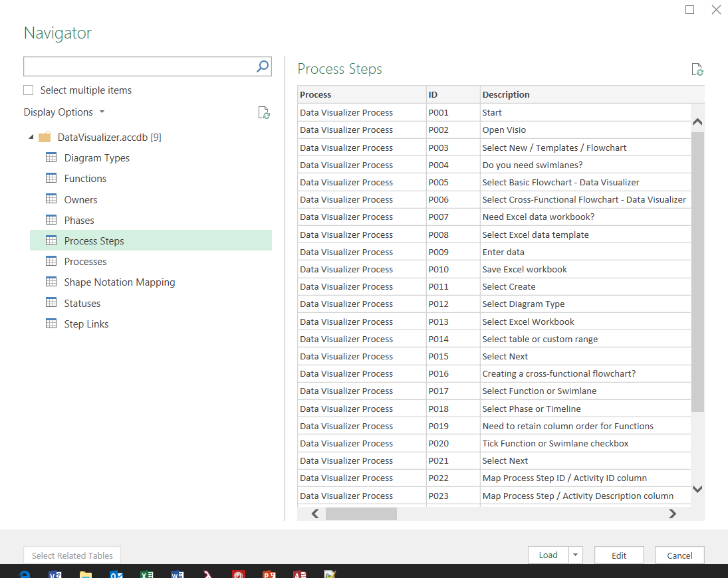Click the folder icon for DataVisualizer.accdb

click(44, 137)
